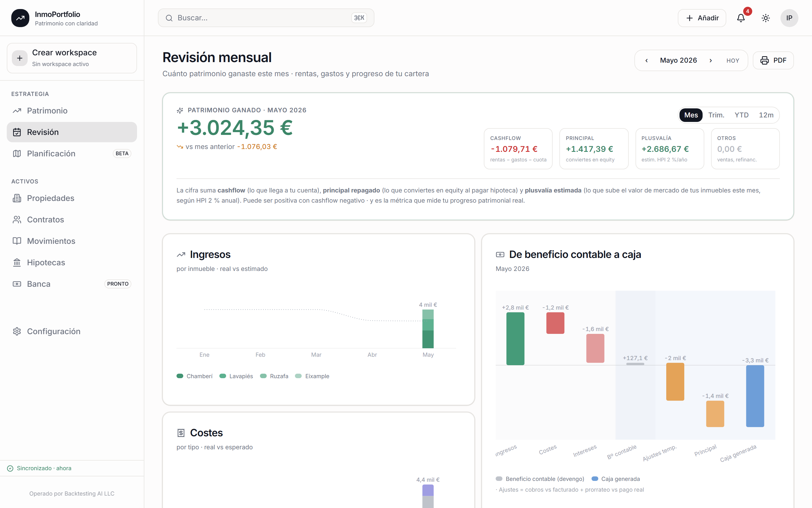The image size is (812, 508).
Task: Click the Beneficio contable (devengo) legend swatch
Action: pyautogui.click(x=499, y=479)
